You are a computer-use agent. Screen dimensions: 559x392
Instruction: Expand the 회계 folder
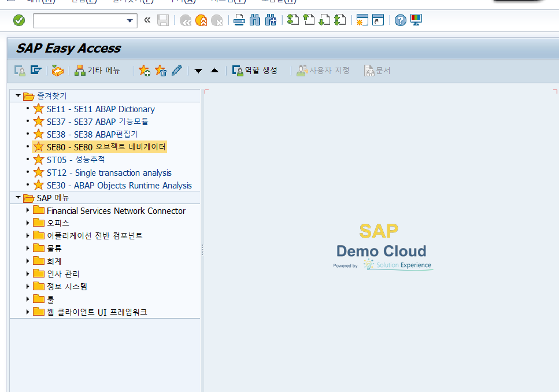27,261
